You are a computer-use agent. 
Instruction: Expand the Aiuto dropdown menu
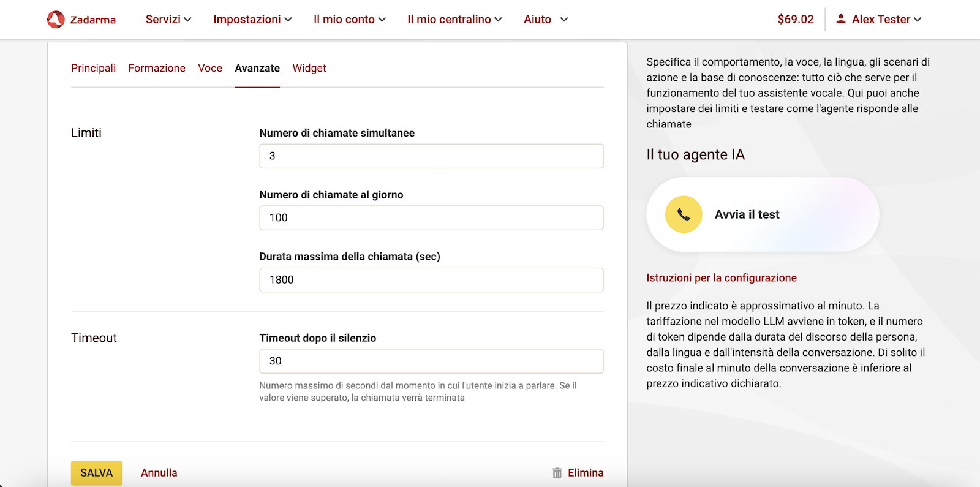click(x=546, y=20)
